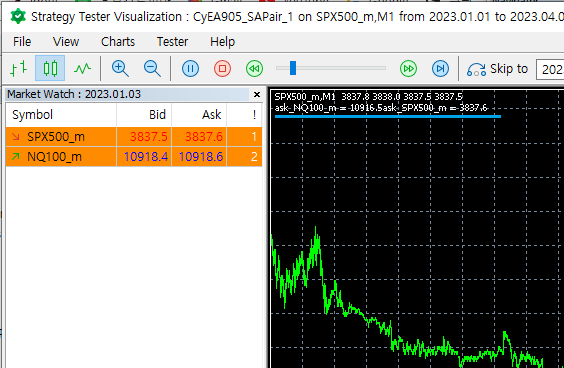Open the Charts menu
This screenshot has width=564, height=368.
(118, 42)
